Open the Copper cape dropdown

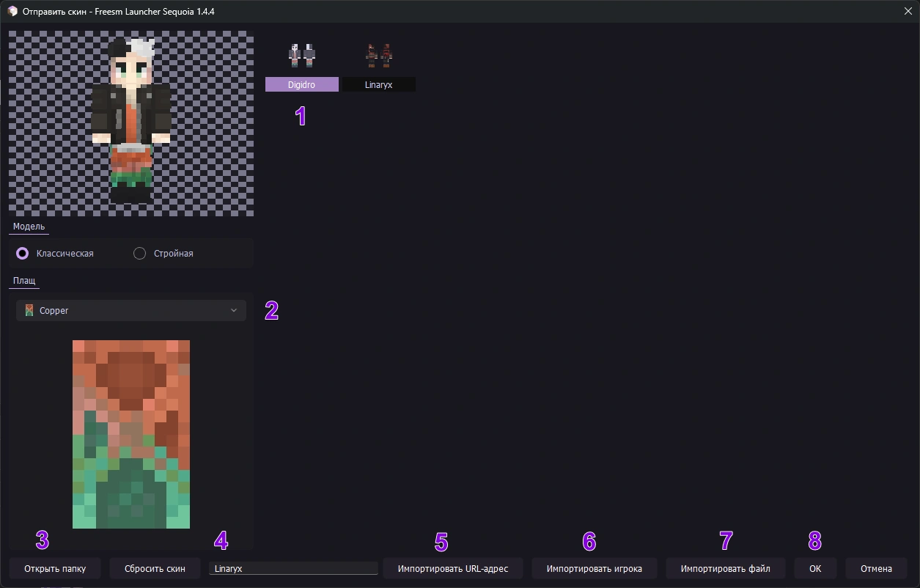[131, 310]
